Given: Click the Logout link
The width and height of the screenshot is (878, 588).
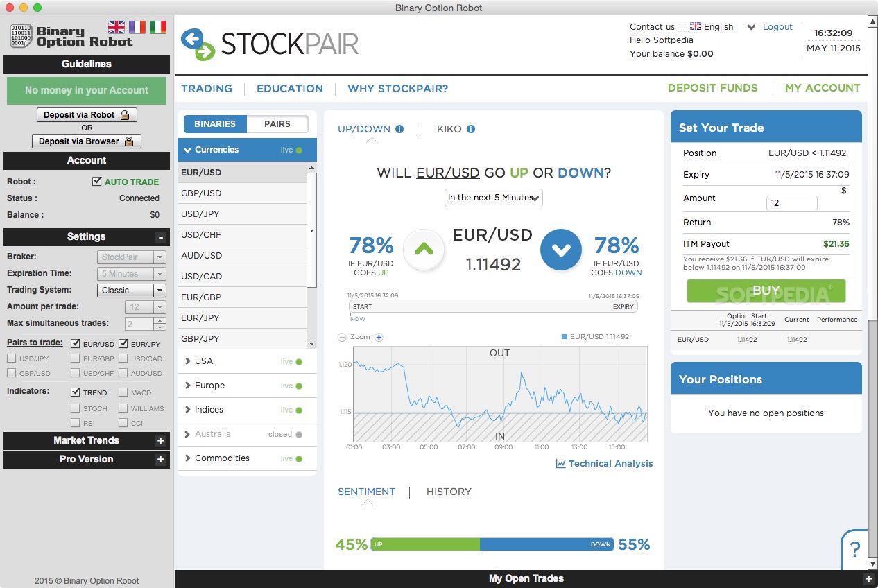Looking at the screenshot, I should (777, 27).
